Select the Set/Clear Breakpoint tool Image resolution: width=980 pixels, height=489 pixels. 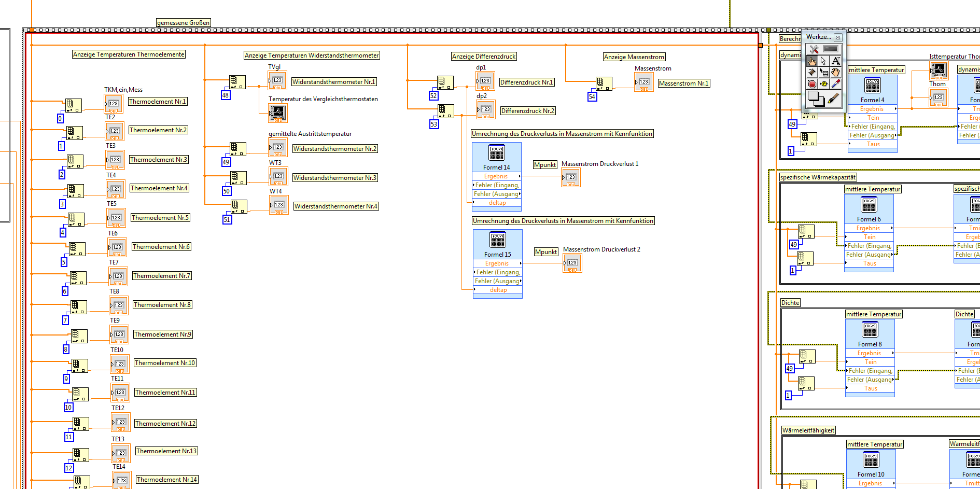click(x=812, y=84)
